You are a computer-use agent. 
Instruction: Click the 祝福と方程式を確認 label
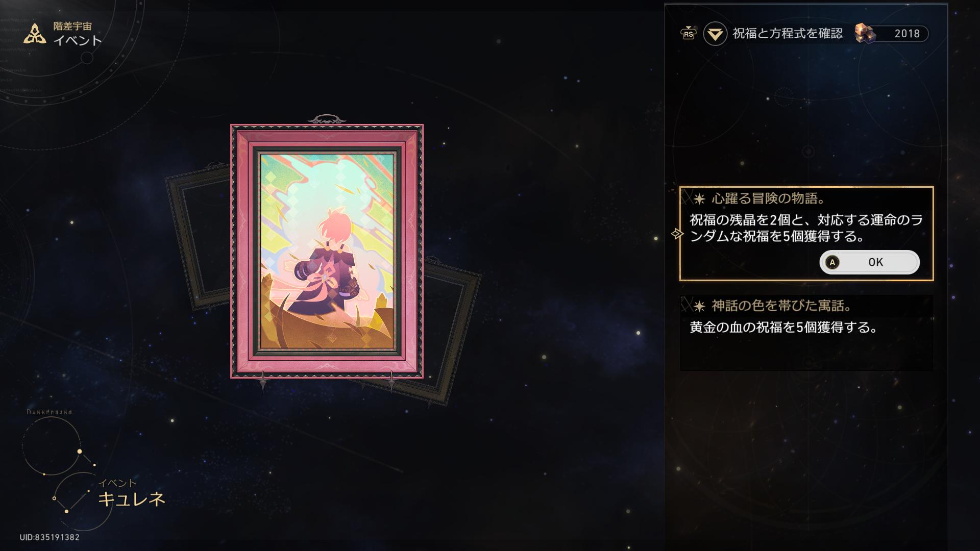coord(788,34)
